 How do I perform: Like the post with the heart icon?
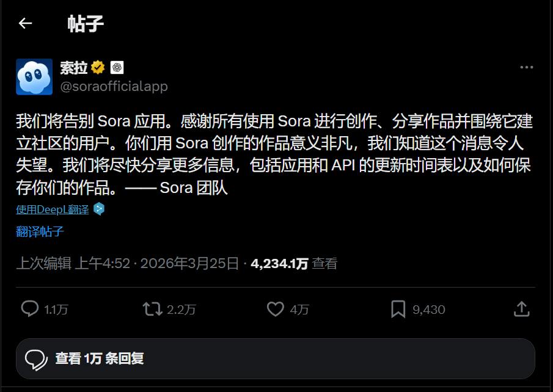tap(276, 309)
